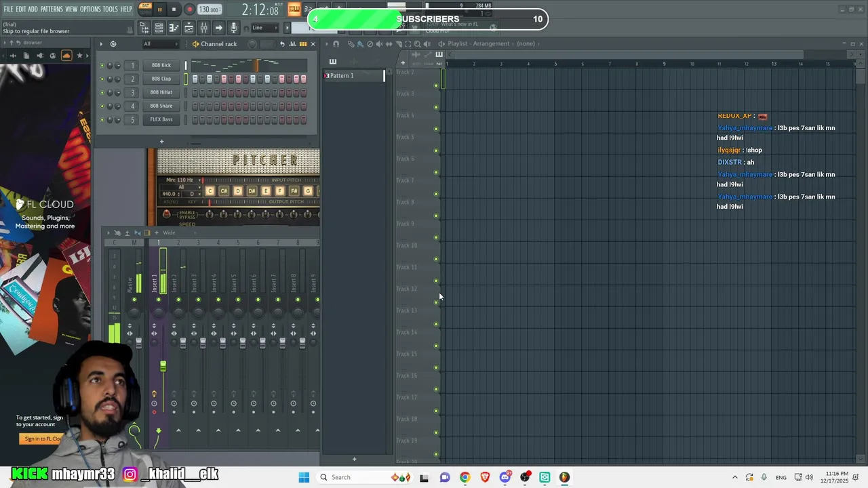Select the paint brush tool in Playlist toolbar

[360, 44]
